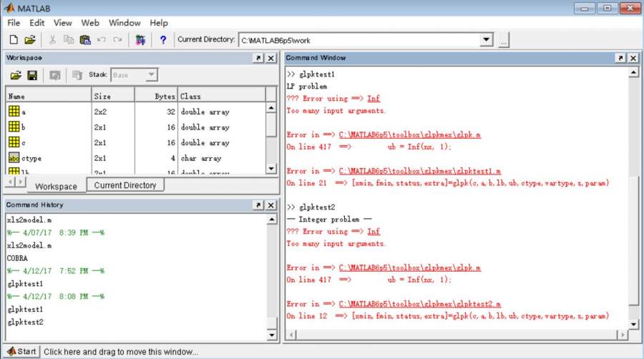The image size is (644, 359).
Task: Click Command Window horizontal scroll left arrow
Action: pyautogui.click(x=291, y=335)
